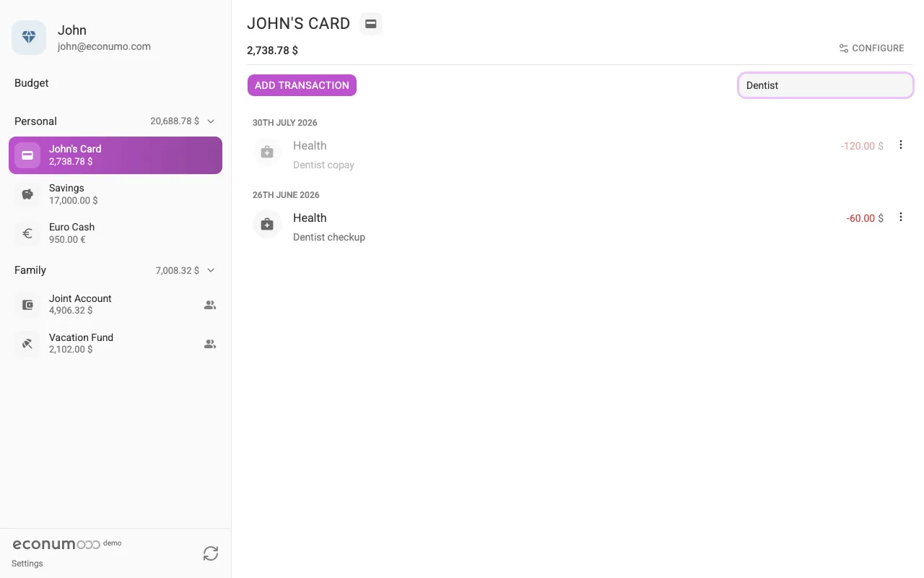Click the Family group heading
The image size is (924, 578).
coord(30,270)
